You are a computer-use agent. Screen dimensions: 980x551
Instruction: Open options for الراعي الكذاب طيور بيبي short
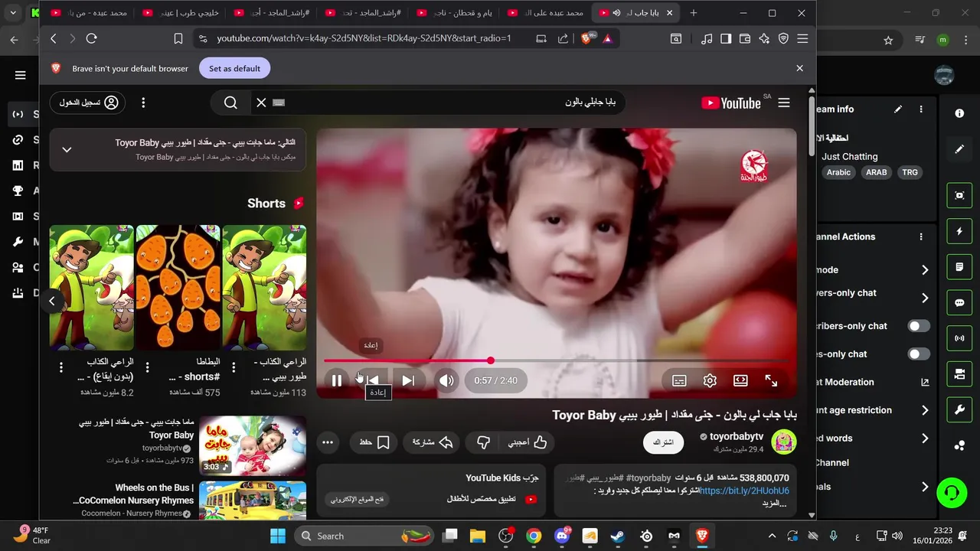234,367
